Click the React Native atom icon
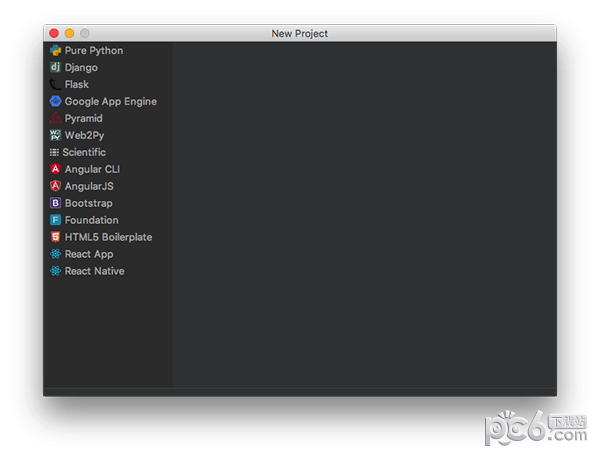Screen dimensions: 600x458 tap(55, 271)
